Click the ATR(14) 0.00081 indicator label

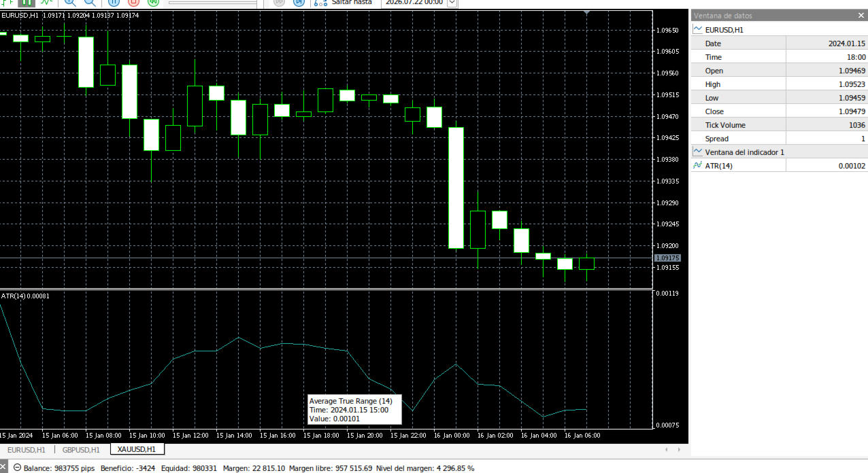click(x=25, y=296)
